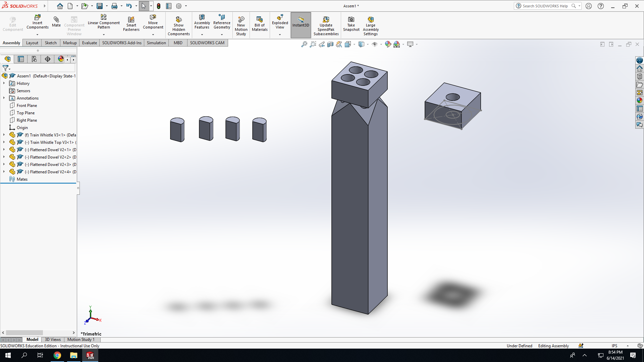
Task: Click the Windows Start button
Action: click(8, 355)
